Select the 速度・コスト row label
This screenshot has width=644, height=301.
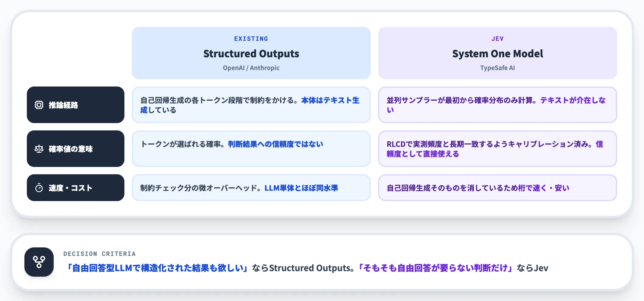click(x=76, y=188)
